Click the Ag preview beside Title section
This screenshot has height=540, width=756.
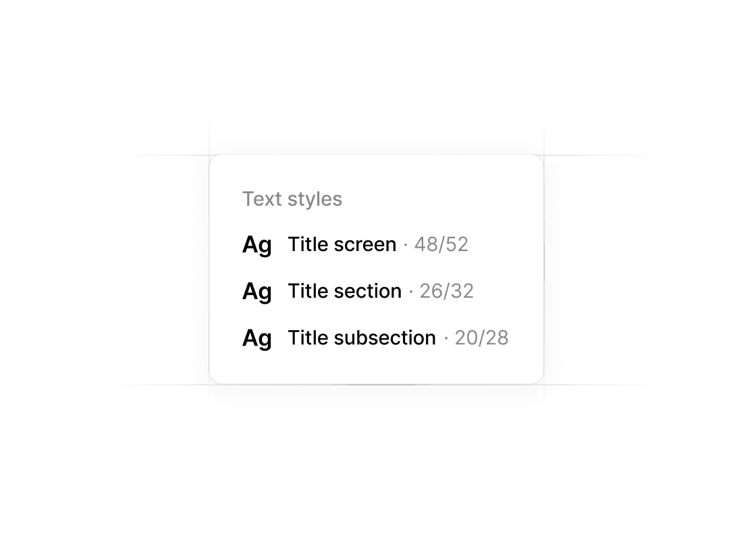click(256, 292)
